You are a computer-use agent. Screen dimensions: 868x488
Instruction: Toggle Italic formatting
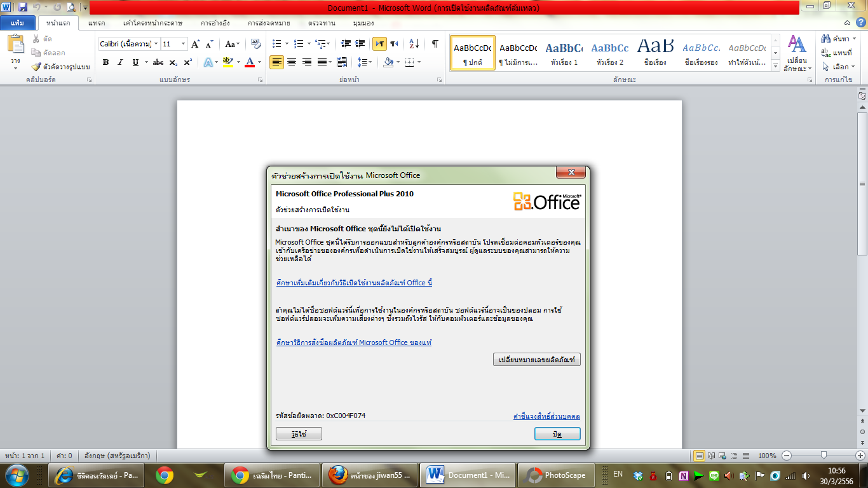coord(120,62)
